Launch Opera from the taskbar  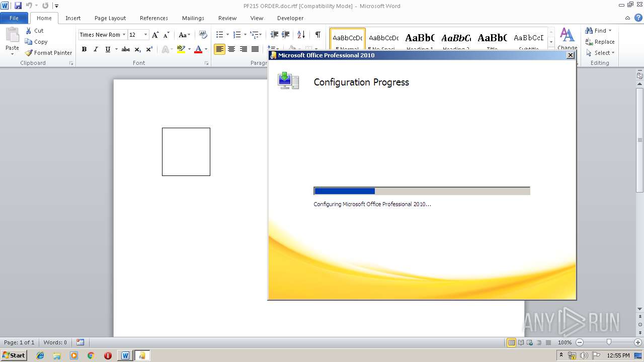click(108, 355)
